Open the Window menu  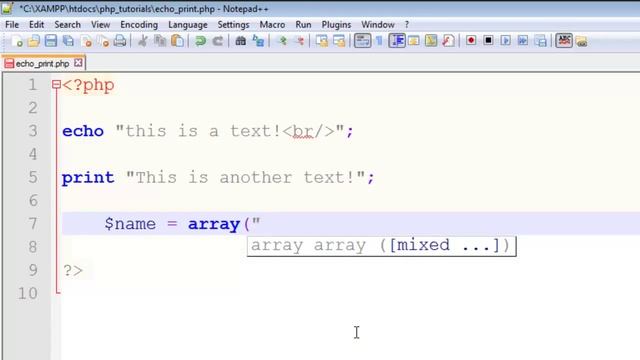coord(378,24)
